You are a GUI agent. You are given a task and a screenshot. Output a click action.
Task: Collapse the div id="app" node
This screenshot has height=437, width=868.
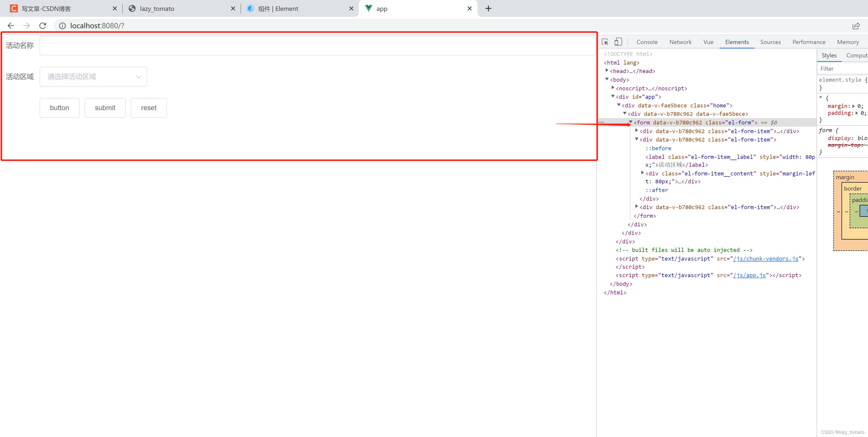(x=613, y=96)
